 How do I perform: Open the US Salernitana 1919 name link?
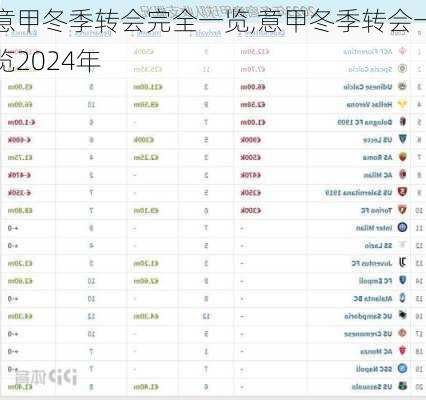tap(358, 193)
